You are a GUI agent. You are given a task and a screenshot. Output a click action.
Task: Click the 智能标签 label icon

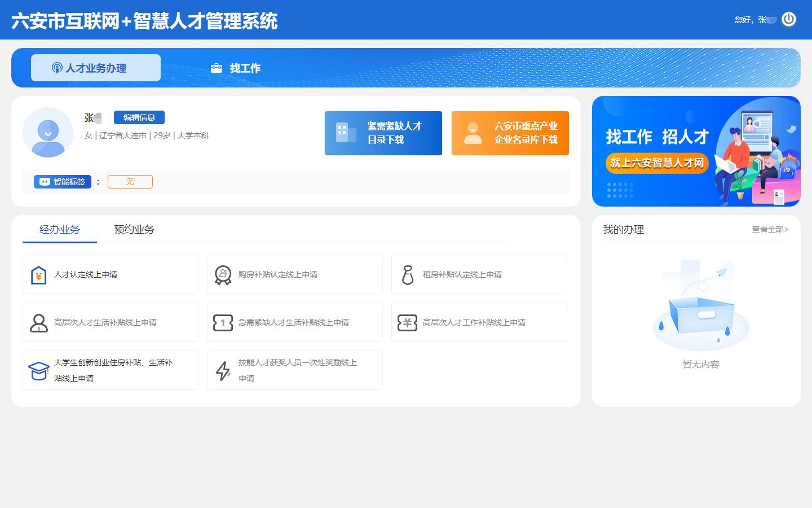(45, 182)
